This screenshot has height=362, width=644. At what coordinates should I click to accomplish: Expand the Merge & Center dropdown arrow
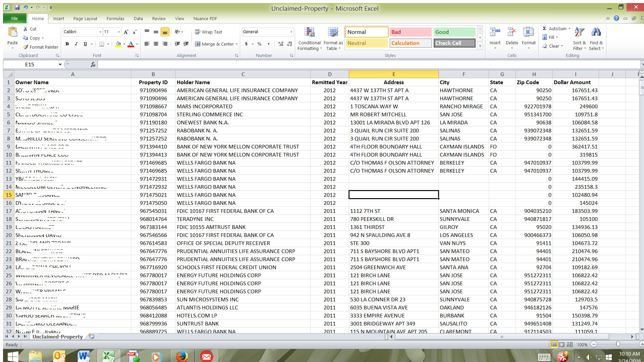(236, 44)
